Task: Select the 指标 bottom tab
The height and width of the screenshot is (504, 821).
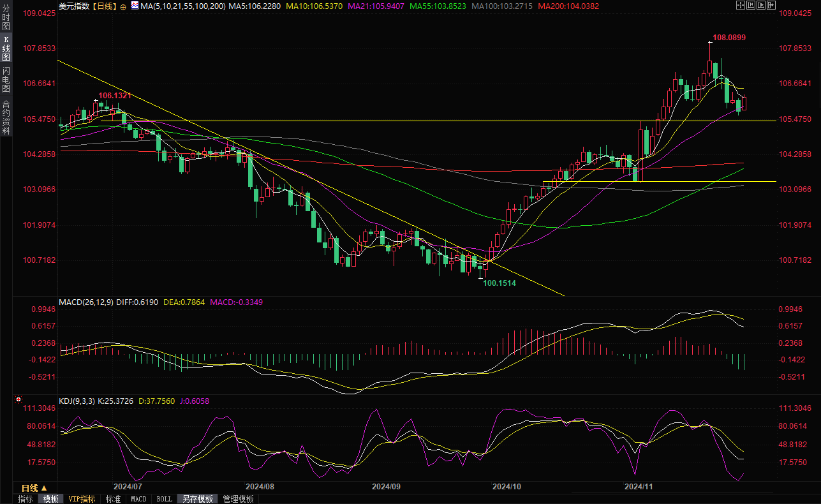Action: (26, 499)
